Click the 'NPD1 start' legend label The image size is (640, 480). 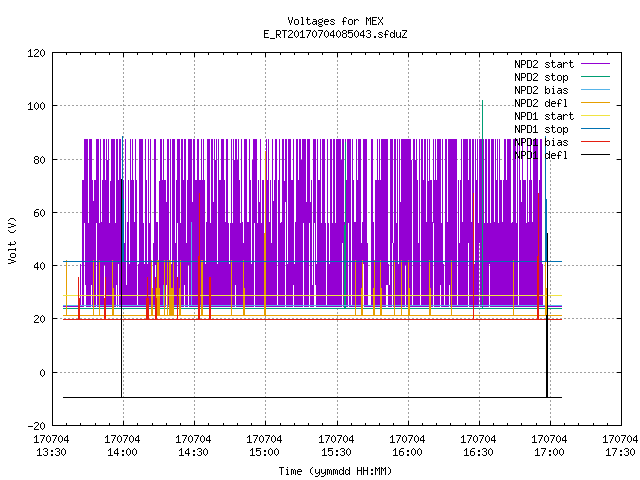point(544,116)
